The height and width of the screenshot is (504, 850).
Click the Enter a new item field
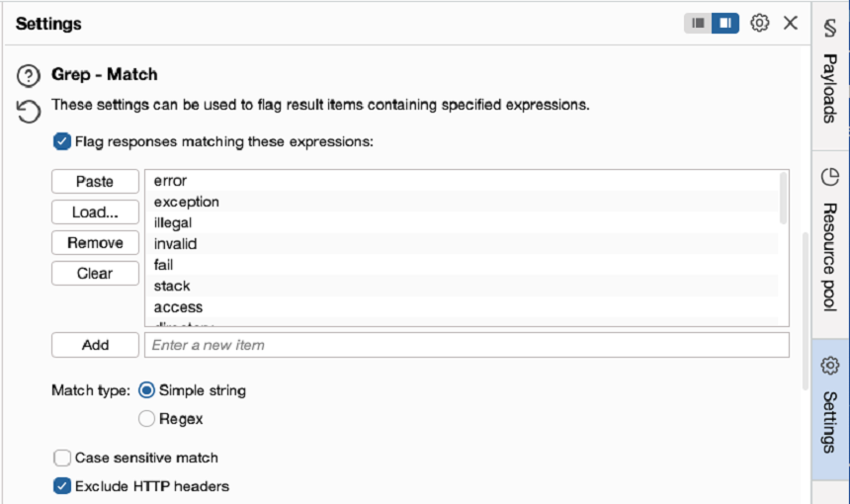[467, 345]
